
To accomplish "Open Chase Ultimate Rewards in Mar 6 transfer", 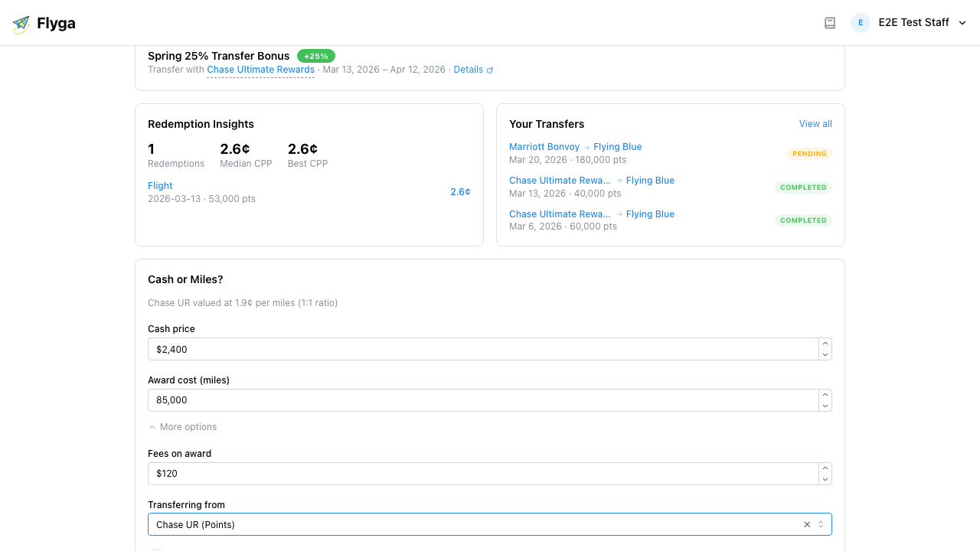I will click(560, 214).
